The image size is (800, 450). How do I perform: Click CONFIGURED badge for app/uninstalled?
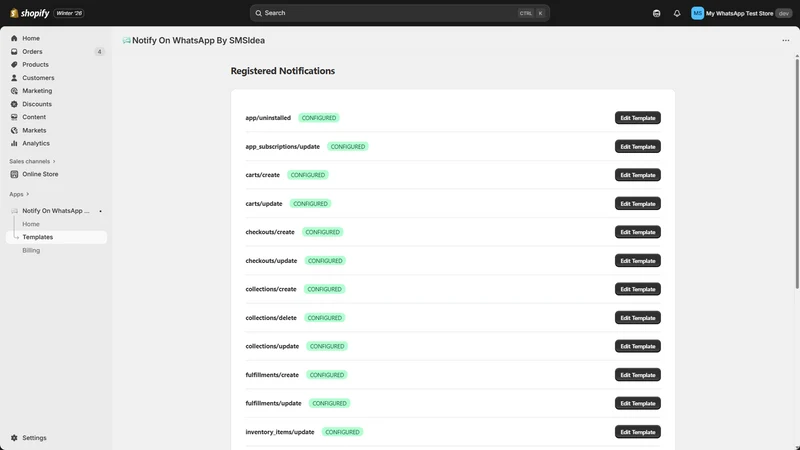[x=319, y=118]
